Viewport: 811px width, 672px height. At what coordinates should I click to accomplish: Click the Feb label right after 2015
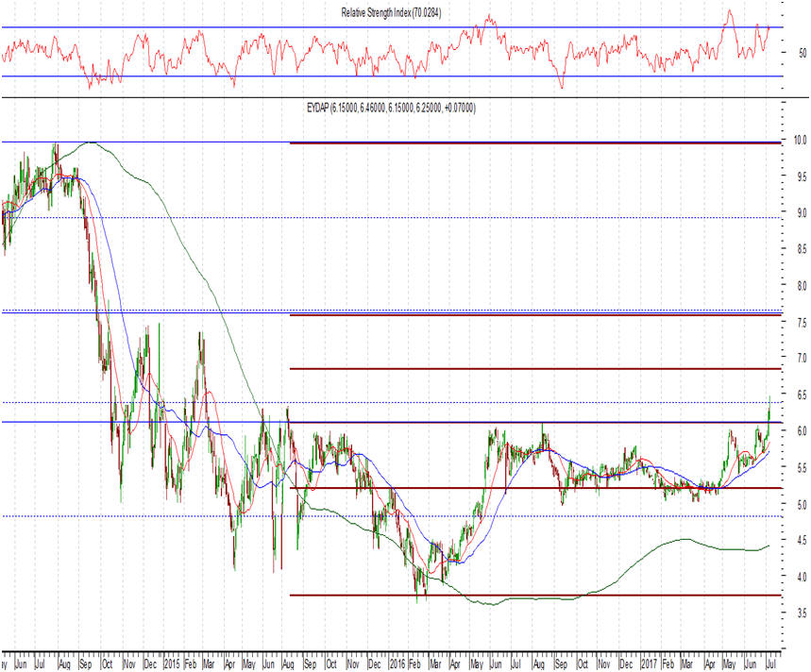pos(191,664)
